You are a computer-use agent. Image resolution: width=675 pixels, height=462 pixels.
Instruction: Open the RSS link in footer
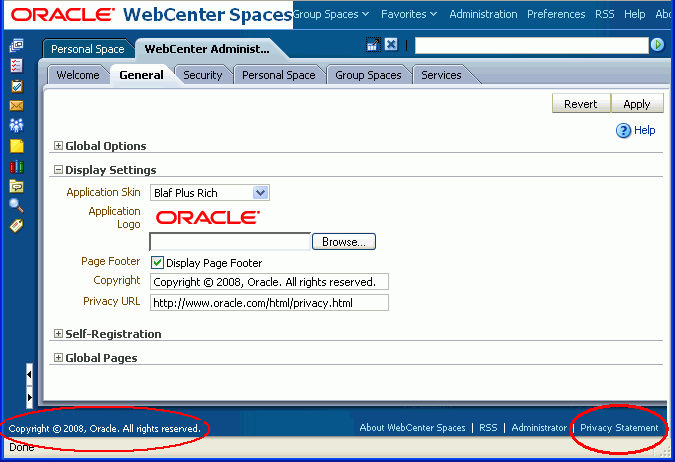pyautogui.click(x=488, y=428)
